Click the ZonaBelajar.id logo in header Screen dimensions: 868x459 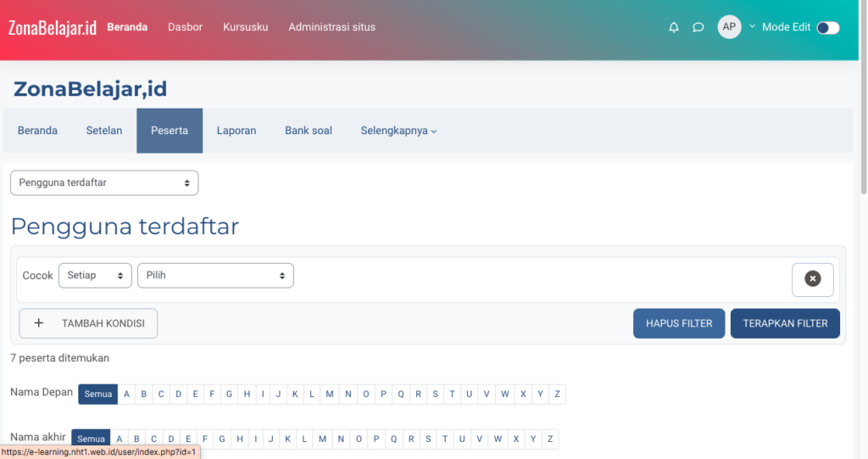[52, 27]
